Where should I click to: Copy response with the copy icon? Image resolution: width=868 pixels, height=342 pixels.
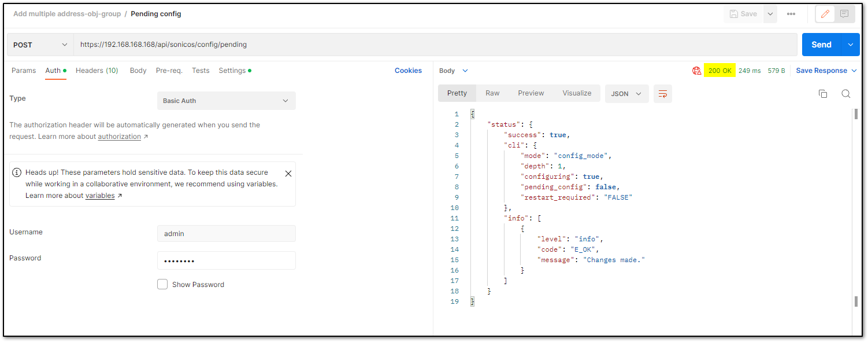pos(823,94)
